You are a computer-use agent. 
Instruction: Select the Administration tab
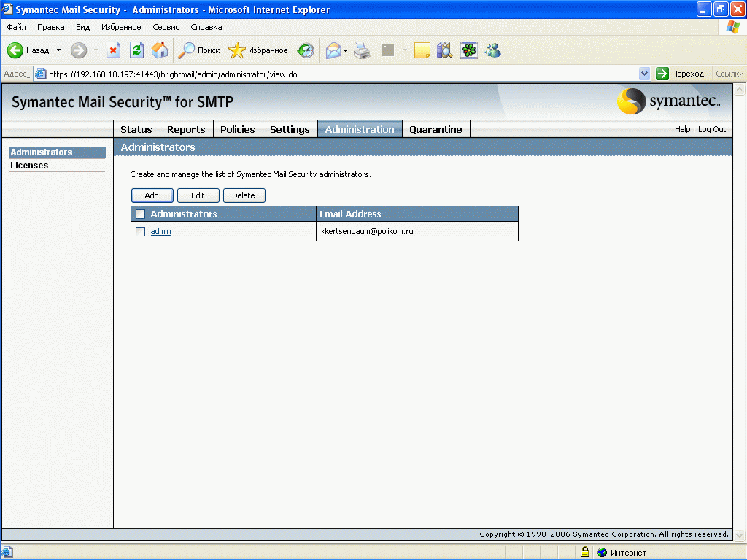[360, 129]
